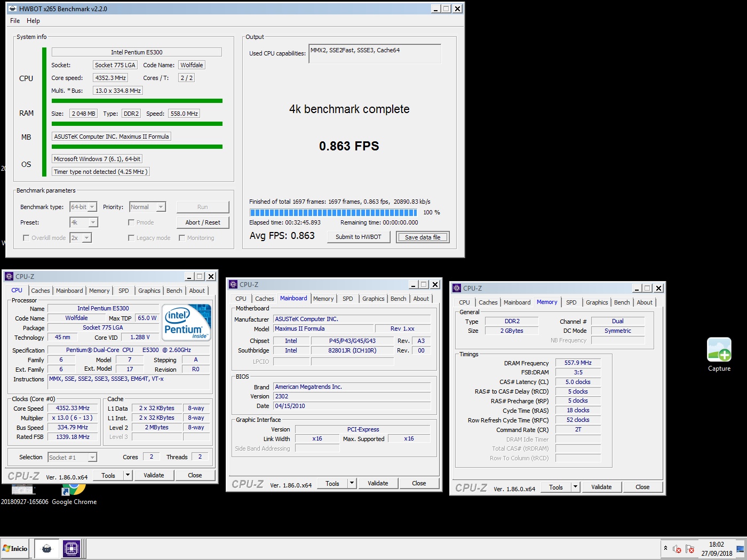Viewport: 747px width, 560px height.
Task: Click the disabled Run button
Action: click(203, 207)
